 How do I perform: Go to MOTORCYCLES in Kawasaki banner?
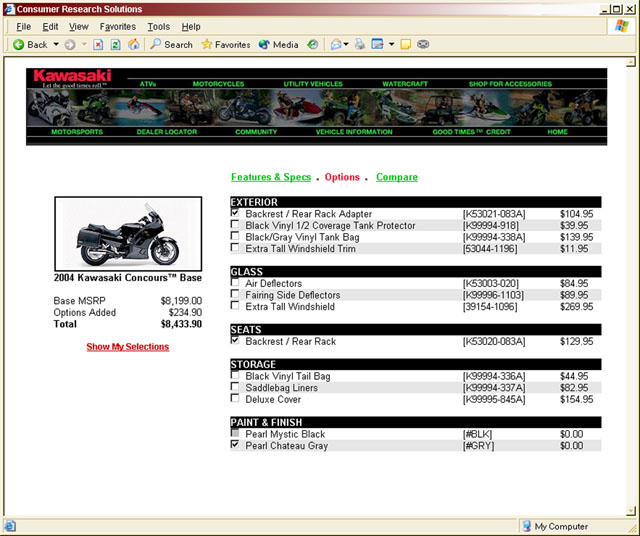[218, 84]
